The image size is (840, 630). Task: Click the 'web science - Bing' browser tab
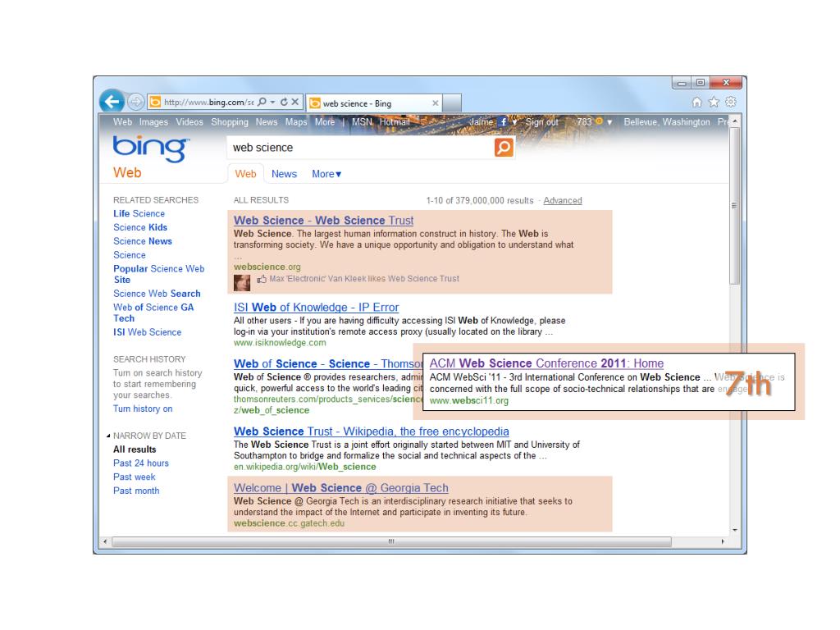point(374,103)
